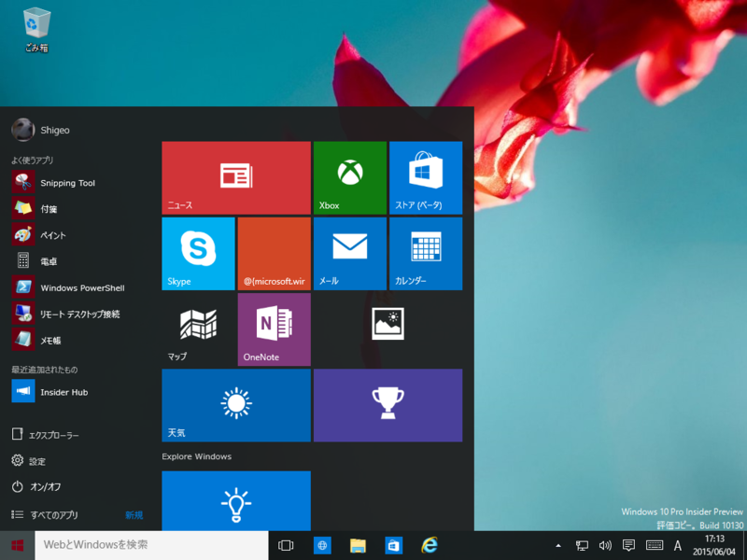Launch the Skype tile
The width and height of the screenshot is (747, 560).
point(198,253)
